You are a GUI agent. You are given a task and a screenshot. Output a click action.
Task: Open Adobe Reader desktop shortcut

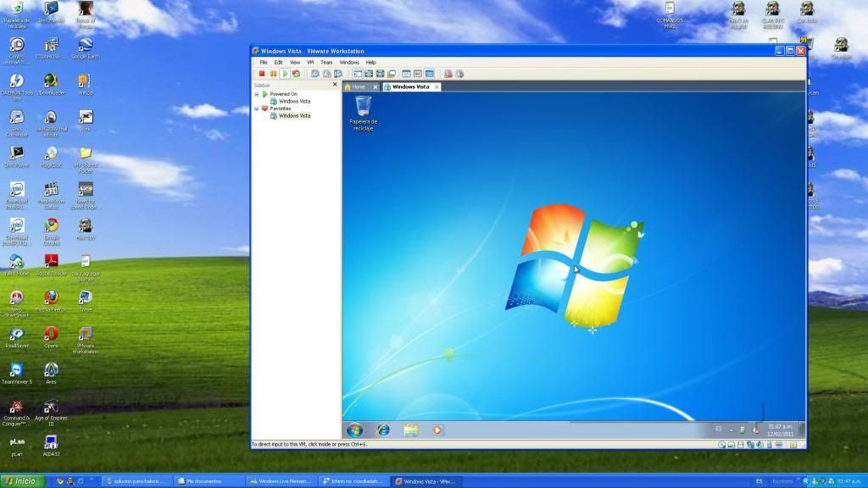52,269
